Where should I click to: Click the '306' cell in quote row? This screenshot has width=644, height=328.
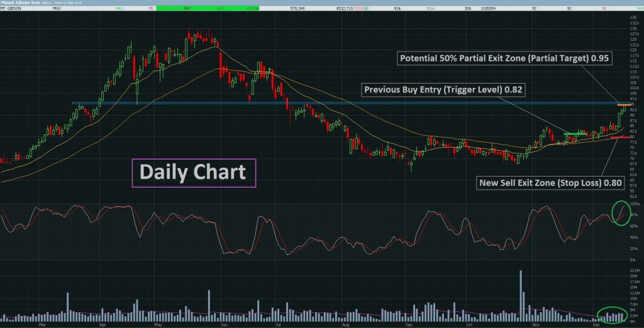[468, 8]
